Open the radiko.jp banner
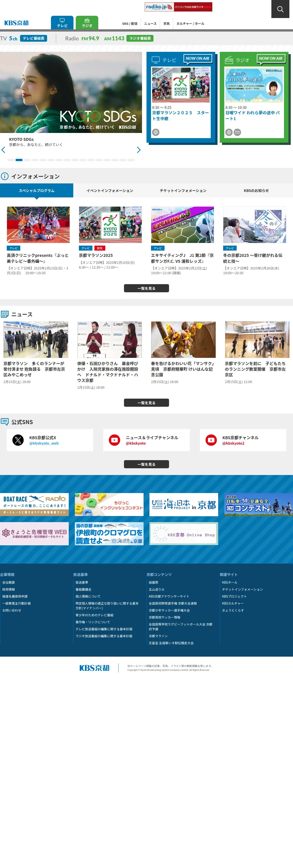This screenshot has width=293, height=868. coord(178,7)
